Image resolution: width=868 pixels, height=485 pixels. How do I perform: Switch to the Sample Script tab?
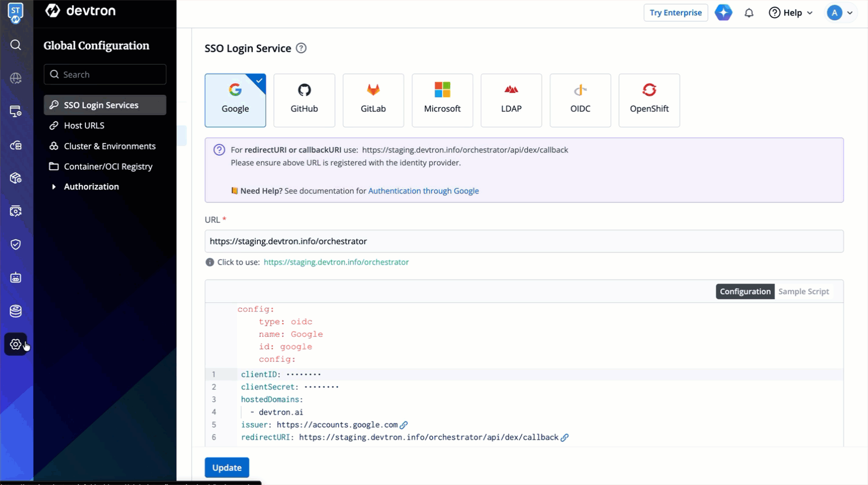point(804,291)
